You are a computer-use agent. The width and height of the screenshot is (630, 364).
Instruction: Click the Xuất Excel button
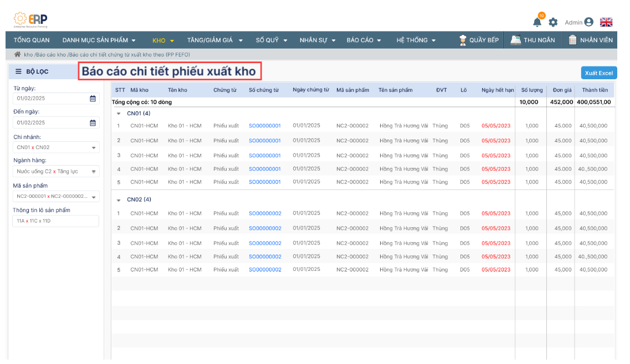pos(598,73)
